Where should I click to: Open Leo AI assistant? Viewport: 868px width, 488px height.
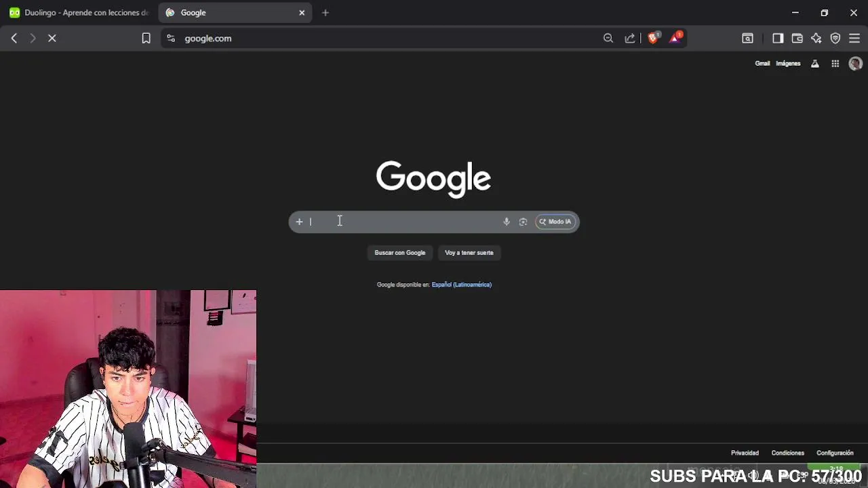pos(816,39)
